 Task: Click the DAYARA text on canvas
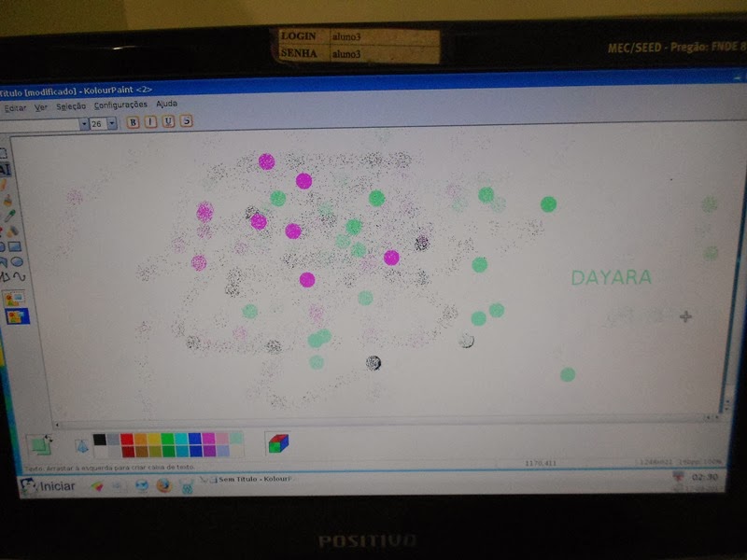click(612, 277)
